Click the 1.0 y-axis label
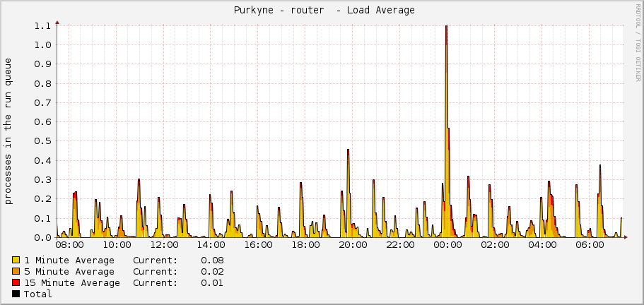 pyautogui.click(x=42, y=44)
